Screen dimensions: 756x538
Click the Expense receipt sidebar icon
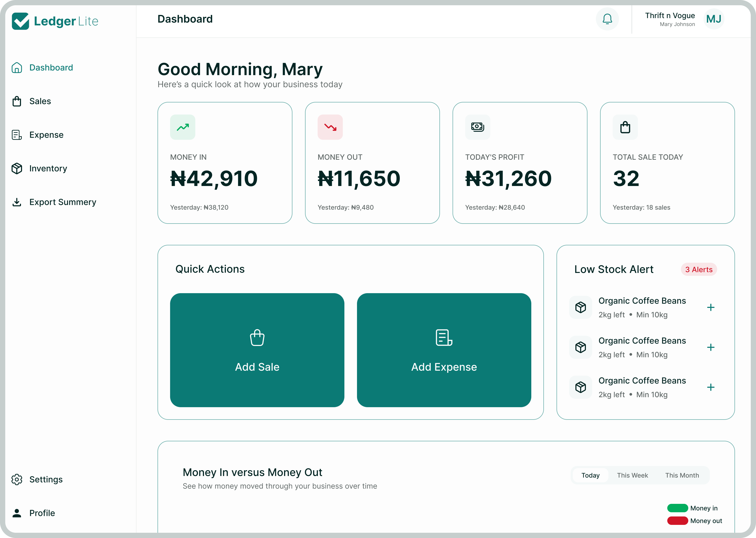tap(17, 135)
